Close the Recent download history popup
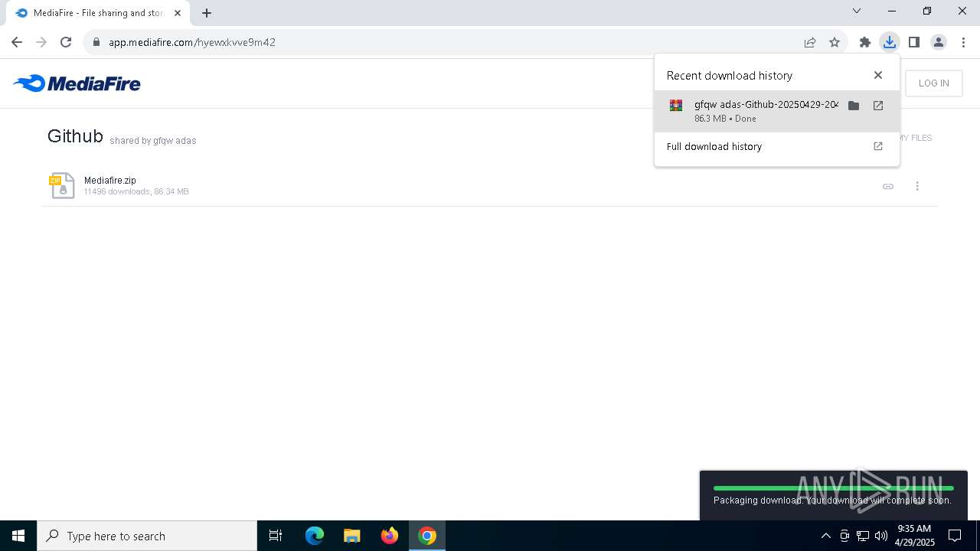 [x=878, y=75]
